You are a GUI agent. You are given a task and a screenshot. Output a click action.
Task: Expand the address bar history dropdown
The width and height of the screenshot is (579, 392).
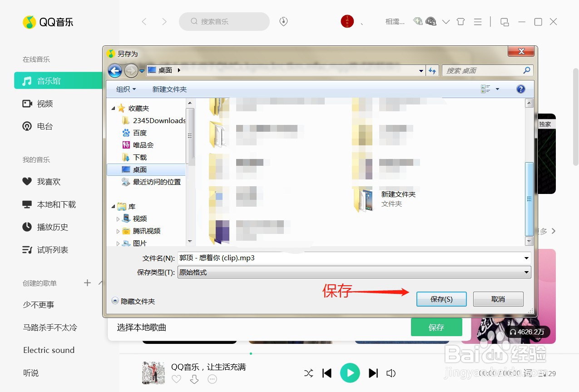[x=421, y=70]
